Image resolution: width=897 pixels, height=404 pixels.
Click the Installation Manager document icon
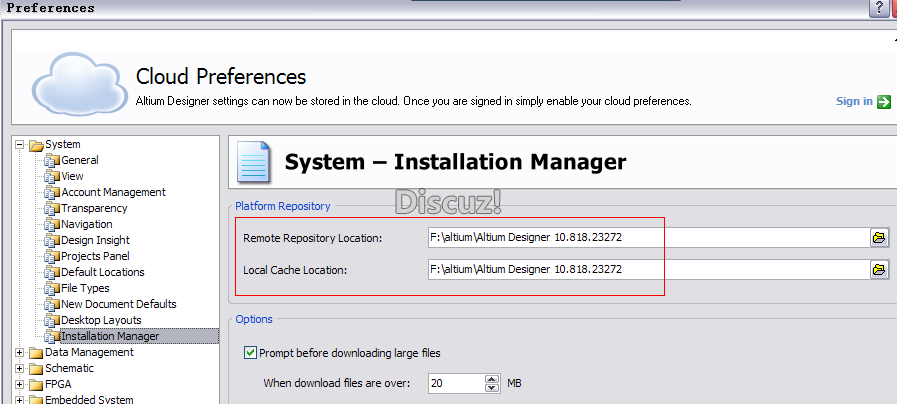(253, 161)
